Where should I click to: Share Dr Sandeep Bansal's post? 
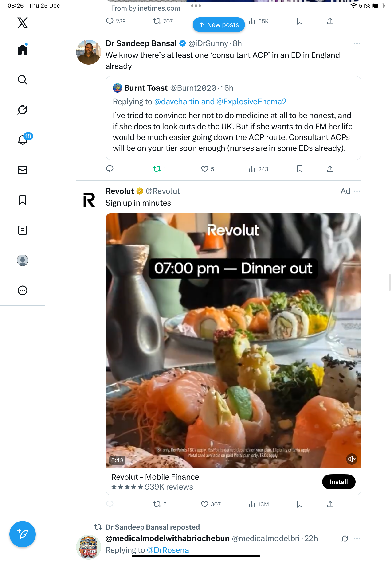tap(330, 169)
